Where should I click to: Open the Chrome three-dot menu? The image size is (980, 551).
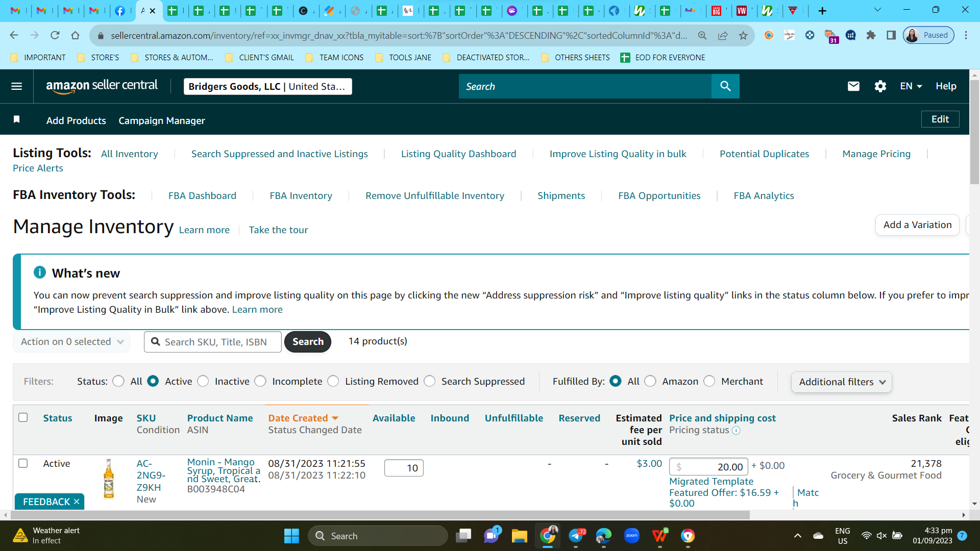(x=966, y=35)
